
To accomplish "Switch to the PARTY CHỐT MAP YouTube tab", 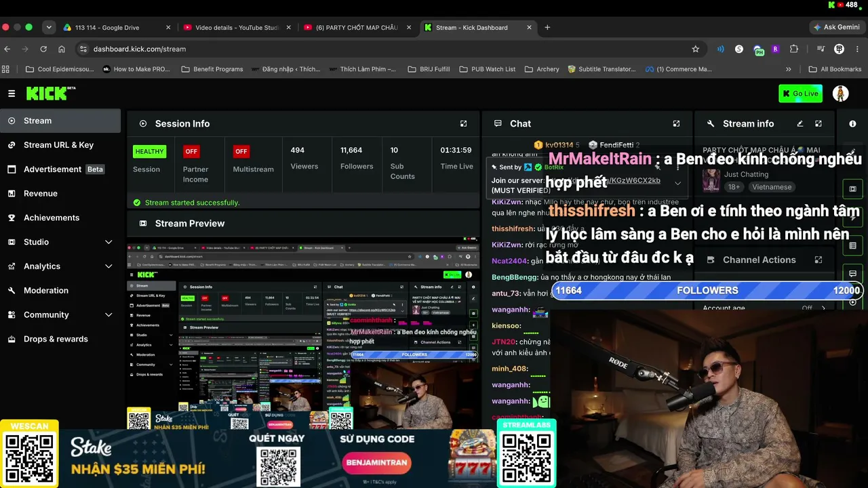I will click(358, 28).
